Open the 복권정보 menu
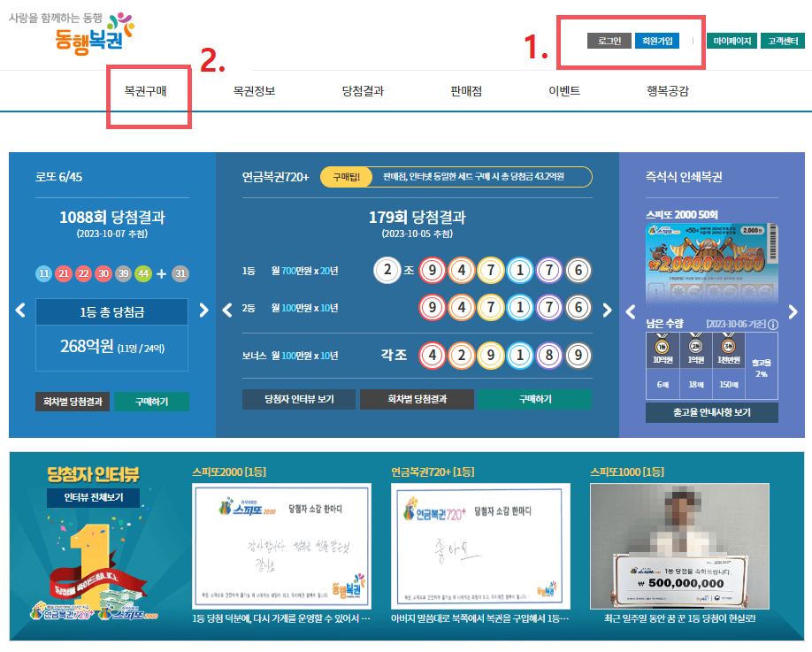Image resolution: width=812 pixels, height=652 pixels. [x=254, y=91]
